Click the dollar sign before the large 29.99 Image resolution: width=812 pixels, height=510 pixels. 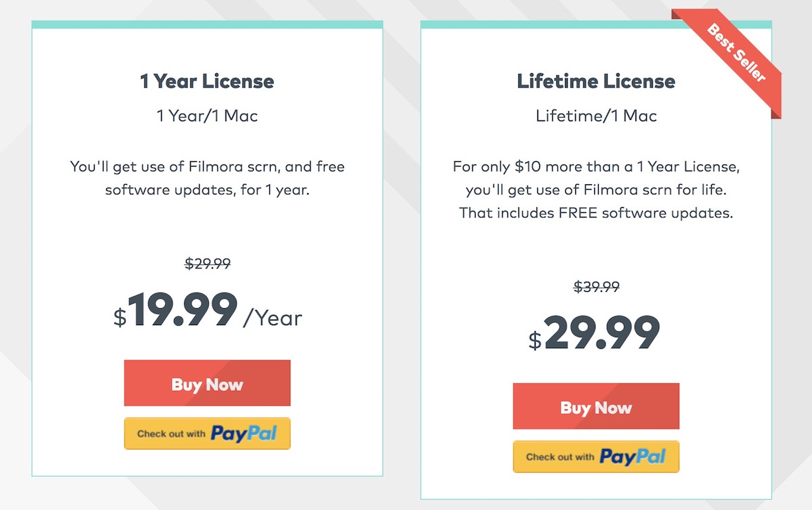535,340
